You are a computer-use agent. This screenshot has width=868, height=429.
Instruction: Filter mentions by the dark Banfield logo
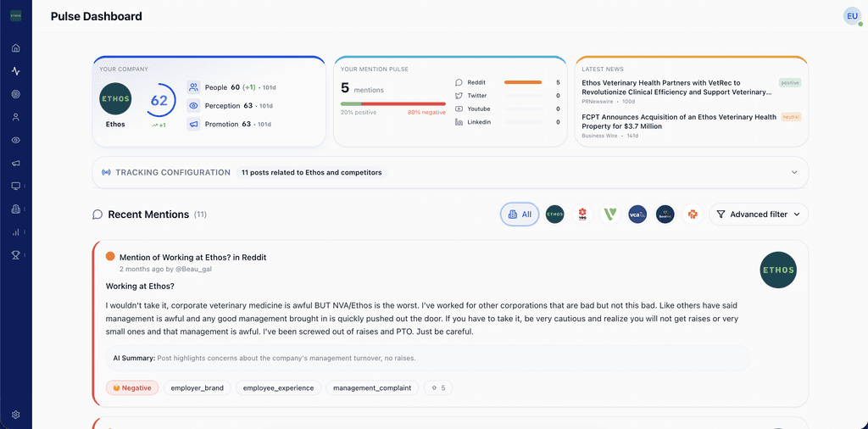coord(665,214)
